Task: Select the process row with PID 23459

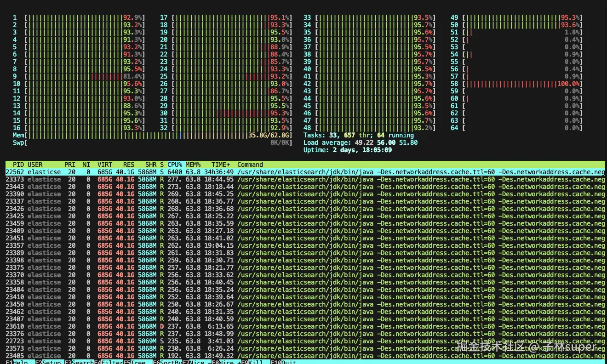Action: click(x=305, y=223)
